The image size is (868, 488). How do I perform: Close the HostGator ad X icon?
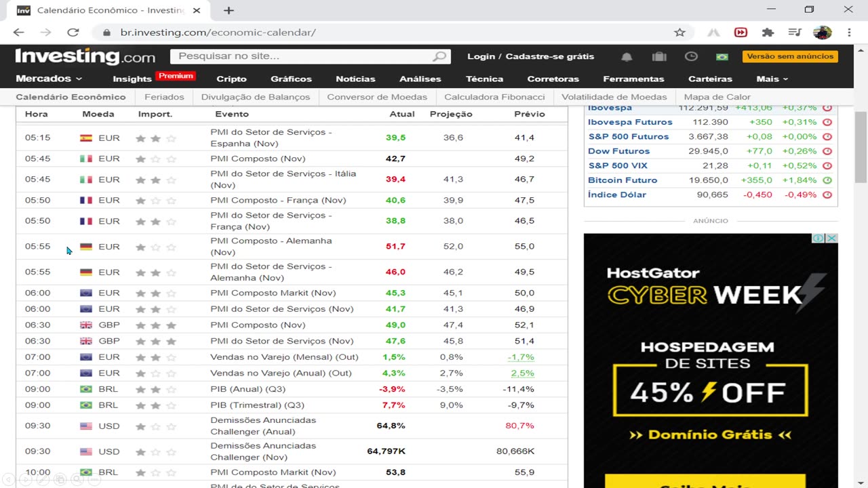pyautogui.click(x=832, y=239)
